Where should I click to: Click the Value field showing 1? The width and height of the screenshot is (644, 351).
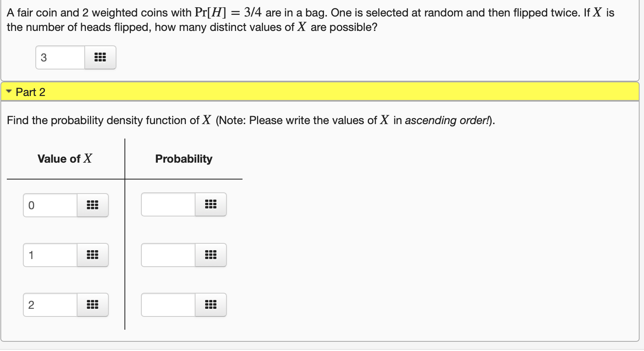49,255
